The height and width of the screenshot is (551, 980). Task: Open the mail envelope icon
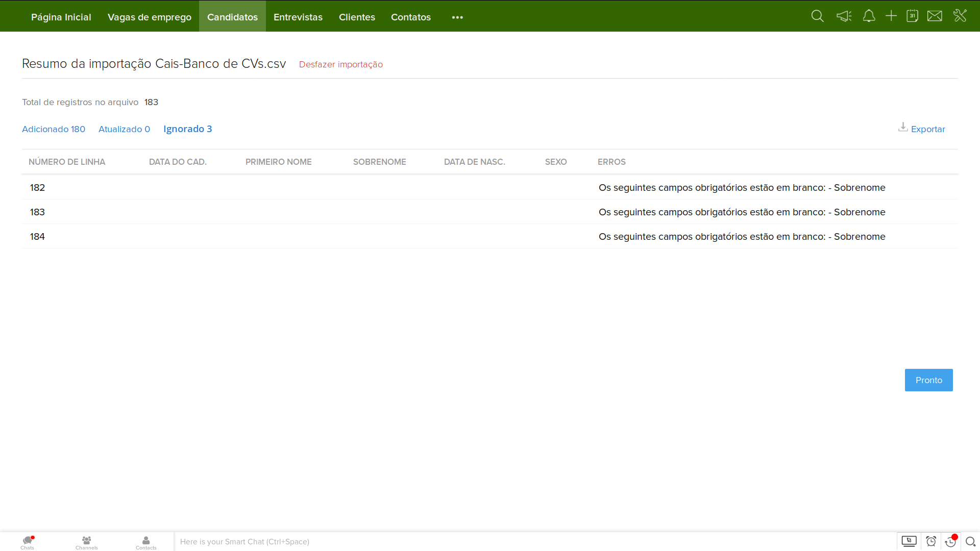point(935,16)
